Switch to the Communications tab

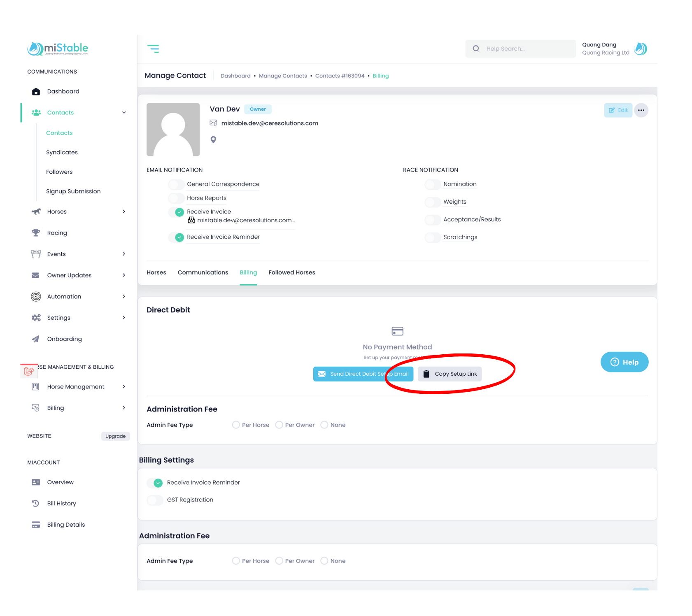click(x=203, y=272)
